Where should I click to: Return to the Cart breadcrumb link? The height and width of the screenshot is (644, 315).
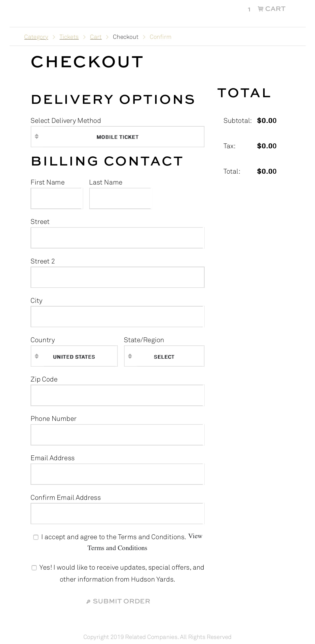[96, 37]
